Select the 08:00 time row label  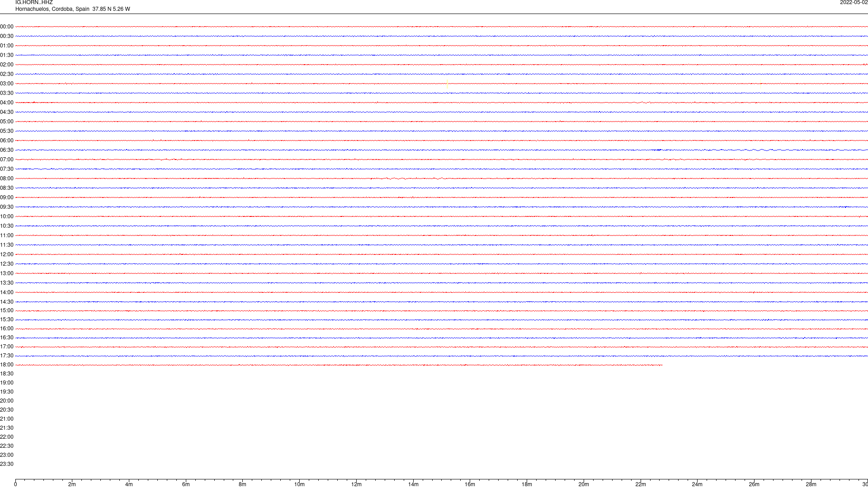[x=7, y=178]
